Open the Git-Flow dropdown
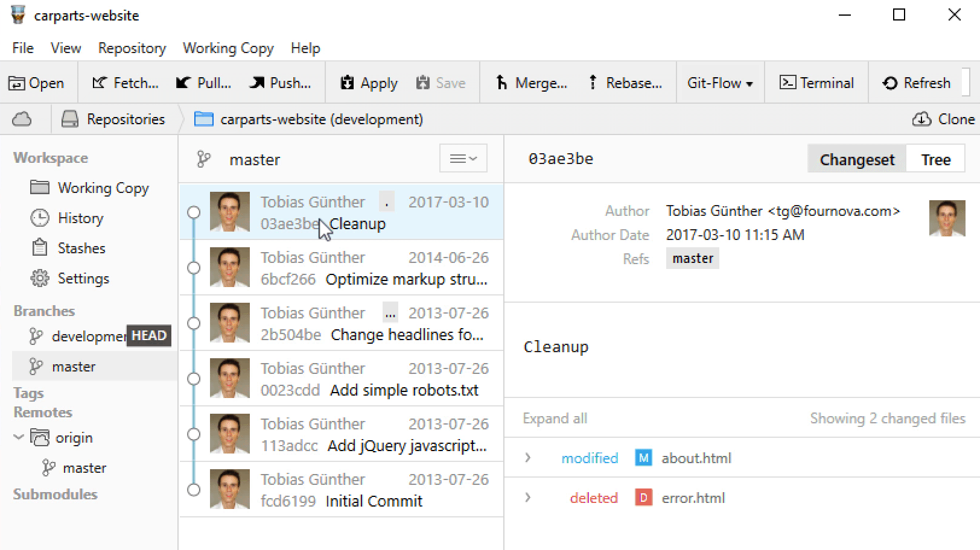Screen dimensions: 980x550 click(x=719, y=83)
